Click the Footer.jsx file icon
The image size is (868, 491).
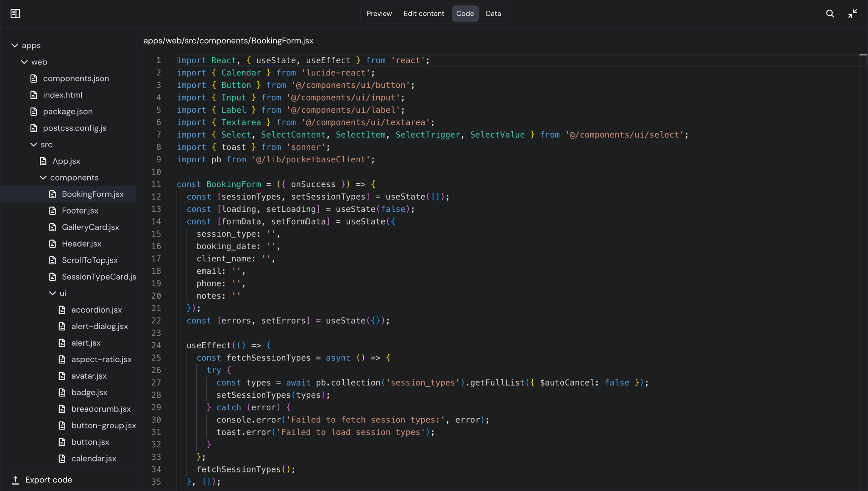(x=53, y=211)
